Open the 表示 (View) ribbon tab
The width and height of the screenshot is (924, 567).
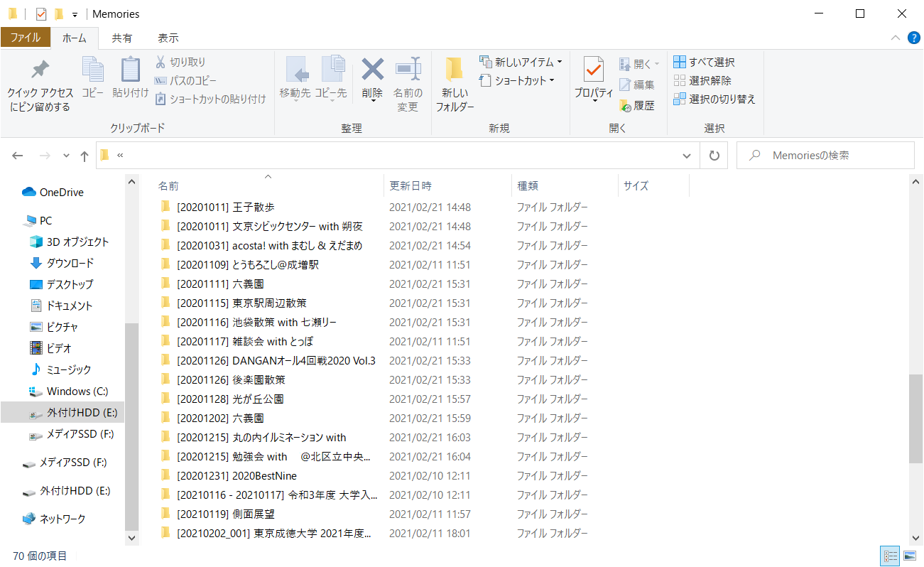(168, 38)
